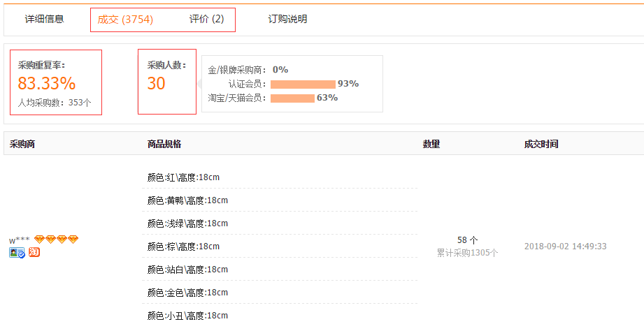Image resolution: width=644 pixels, height=331 pixels.
Task: Click the 商品规格 column header
Action: [x=164, y=144]
